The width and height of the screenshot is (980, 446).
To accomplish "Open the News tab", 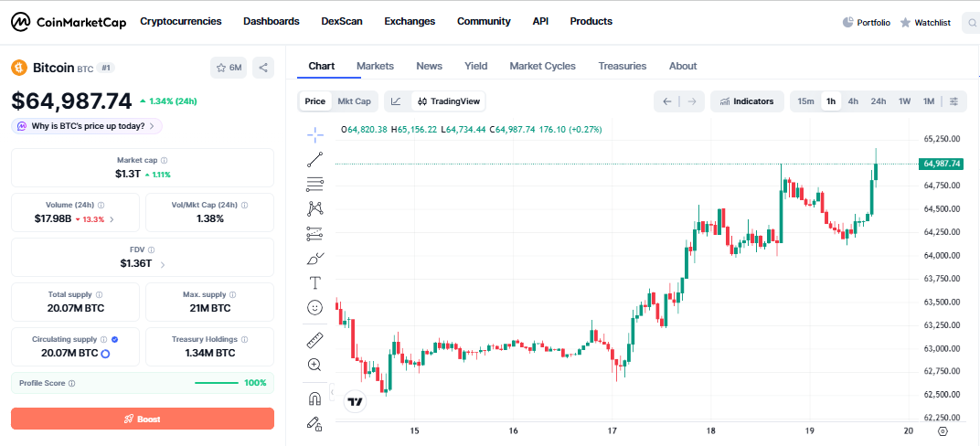I will pos(429,66).
